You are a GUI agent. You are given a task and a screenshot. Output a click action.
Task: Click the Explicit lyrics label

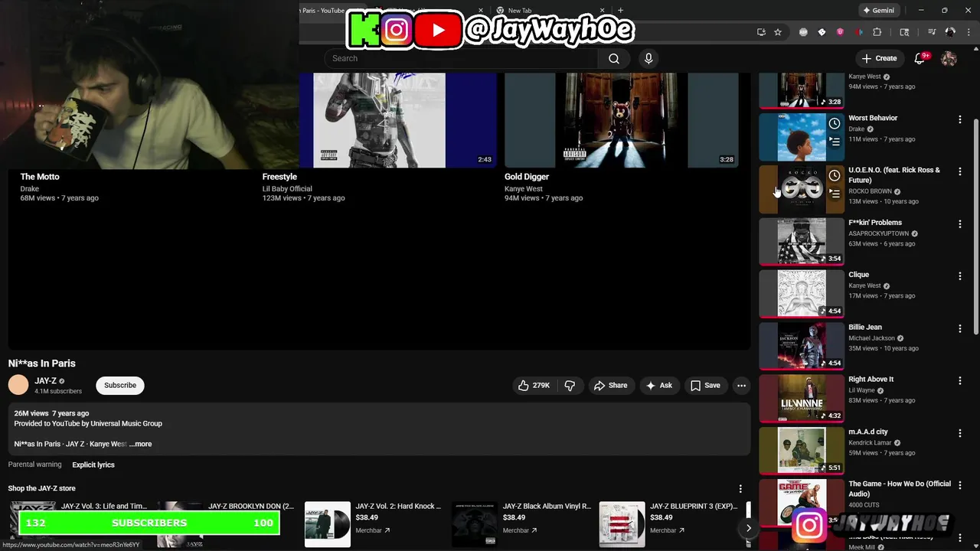[x=93, y=465]
